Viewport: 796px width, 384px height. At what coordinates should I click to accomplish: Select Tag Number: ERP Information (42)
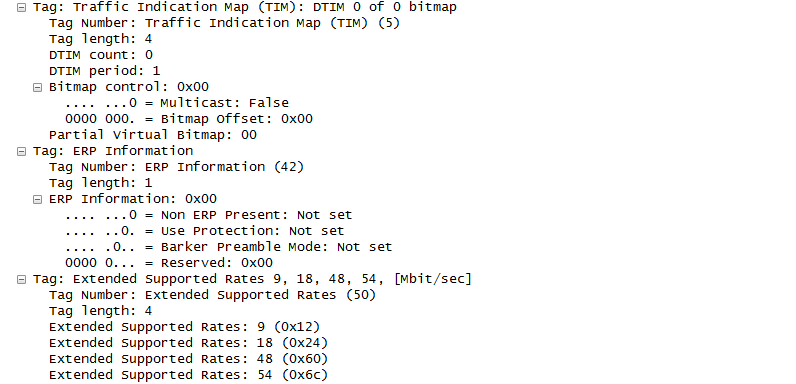(x=176, y=167)
